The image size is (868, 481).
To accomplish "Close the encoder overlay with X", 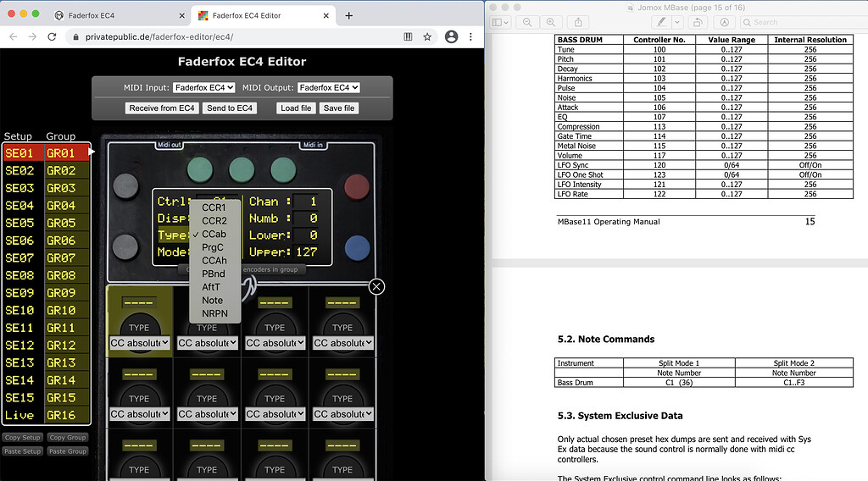I will click(376, 286).
